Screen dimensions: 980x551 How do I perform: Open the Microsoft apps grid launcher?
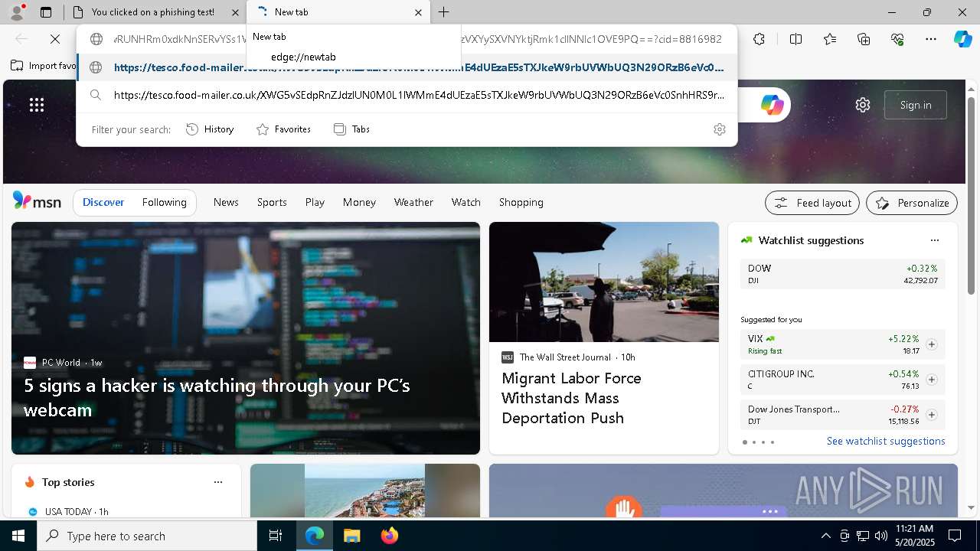37,105
